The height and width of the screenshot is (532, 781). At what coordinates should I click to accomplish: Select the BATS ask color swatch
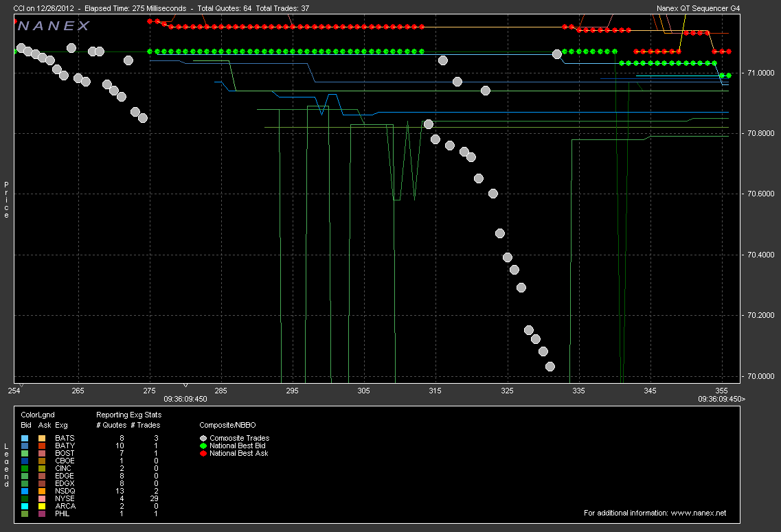42,439
